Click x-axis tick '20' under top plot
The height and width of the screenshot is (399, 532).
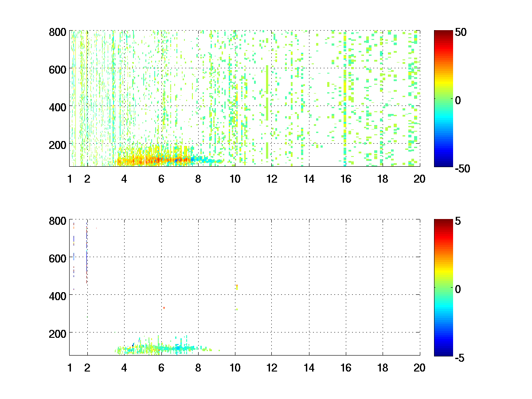tap(419, 179)
